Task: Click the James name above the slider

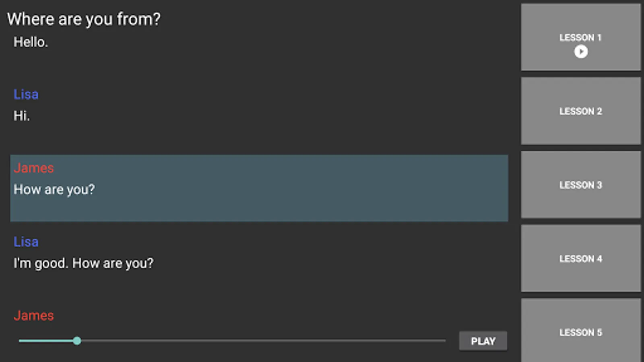Action: click(33, 316)
